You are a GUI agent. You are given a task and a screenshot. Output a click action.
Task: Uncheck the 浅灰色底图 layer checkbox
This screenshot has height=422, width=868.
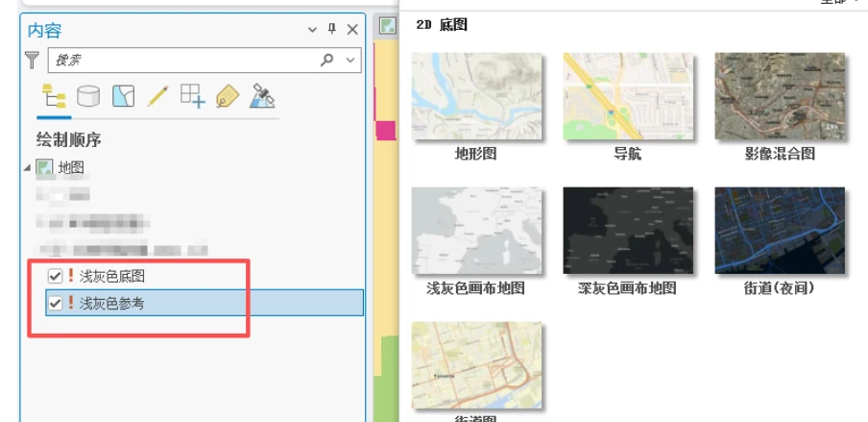click(56, 276)
